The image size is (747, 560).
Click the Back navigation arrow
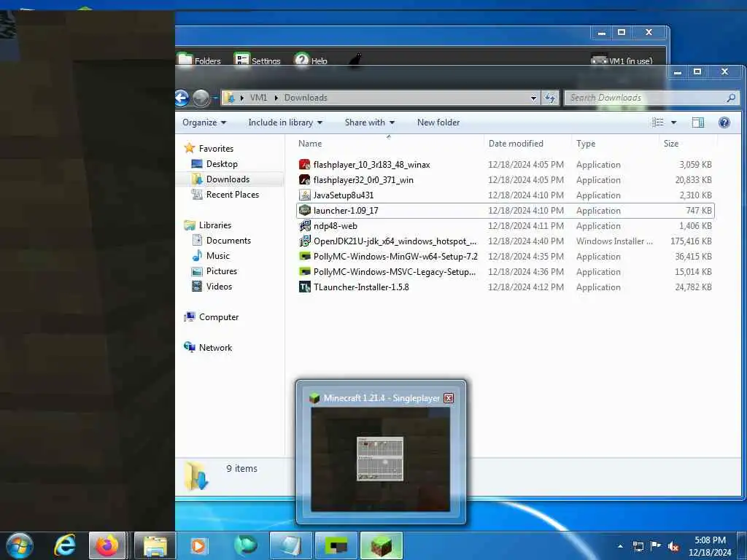point(182,98)
